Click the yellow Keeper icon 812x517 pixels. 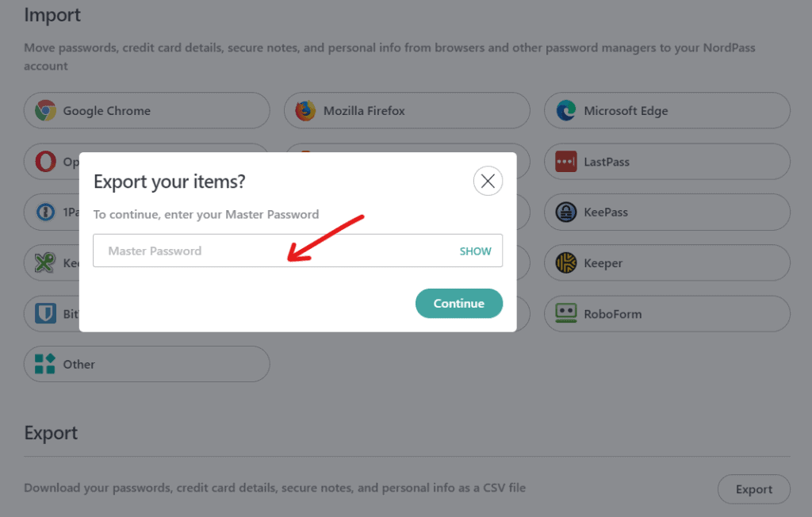click(565, 263)
